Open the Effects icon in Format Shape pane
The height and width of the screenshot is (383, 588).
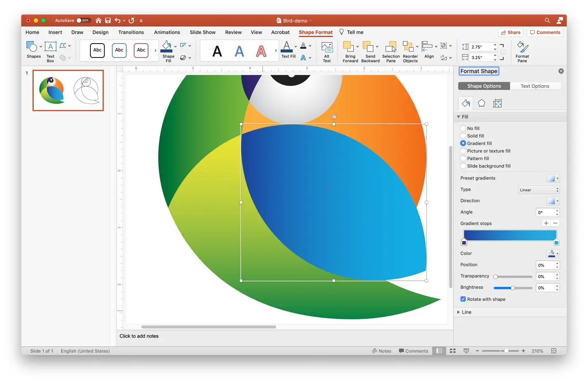[481, 103]
